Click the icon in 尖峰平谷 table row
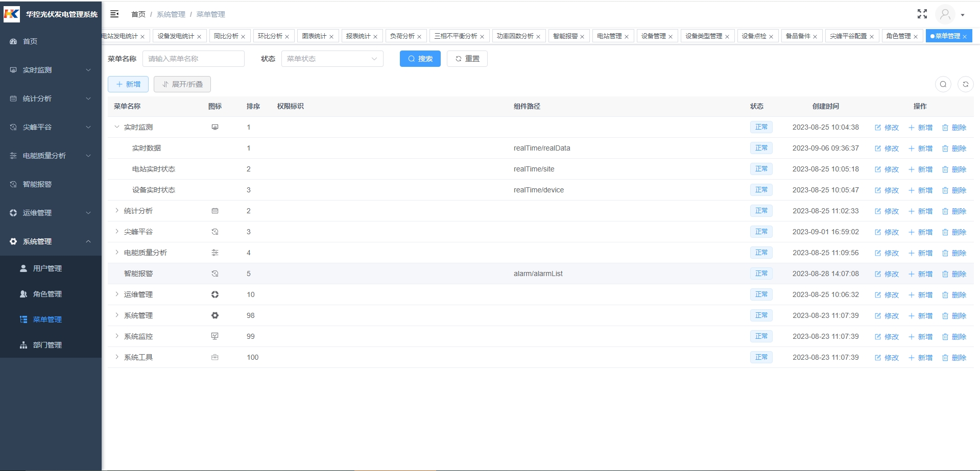Image resolution: width=980 pixels, height=471 pixels. (x=215, y=232)
